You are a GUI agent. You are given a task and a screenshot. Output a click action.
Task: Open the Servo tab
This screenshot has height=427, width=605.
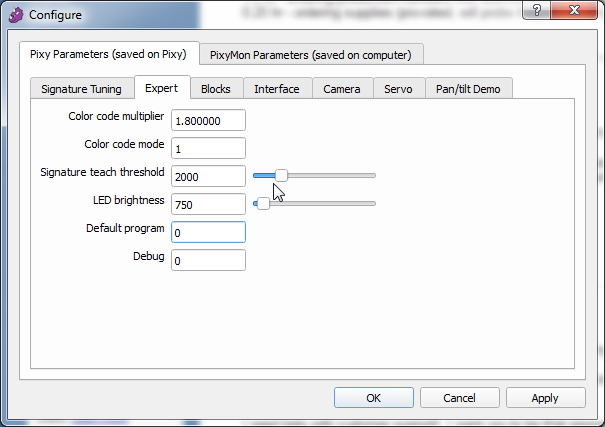(399, 89)
